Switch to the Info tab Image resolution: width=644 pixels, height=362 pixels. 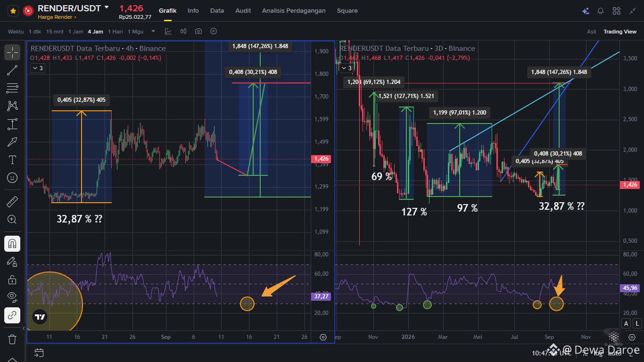point(193,10)
